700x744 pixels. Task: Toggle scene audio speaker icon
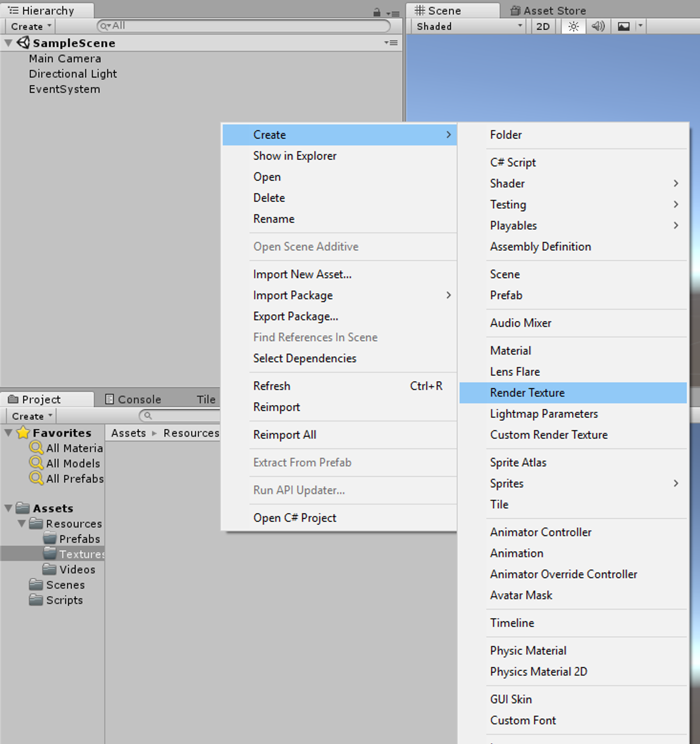point(598,27)
